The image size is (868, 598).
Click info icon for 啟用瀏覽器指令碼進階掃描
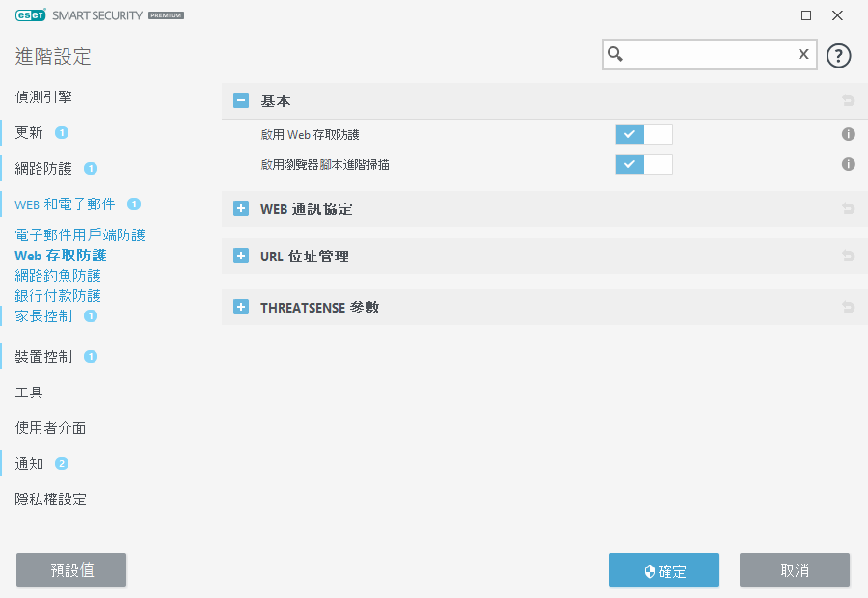[x=849, y=165]
